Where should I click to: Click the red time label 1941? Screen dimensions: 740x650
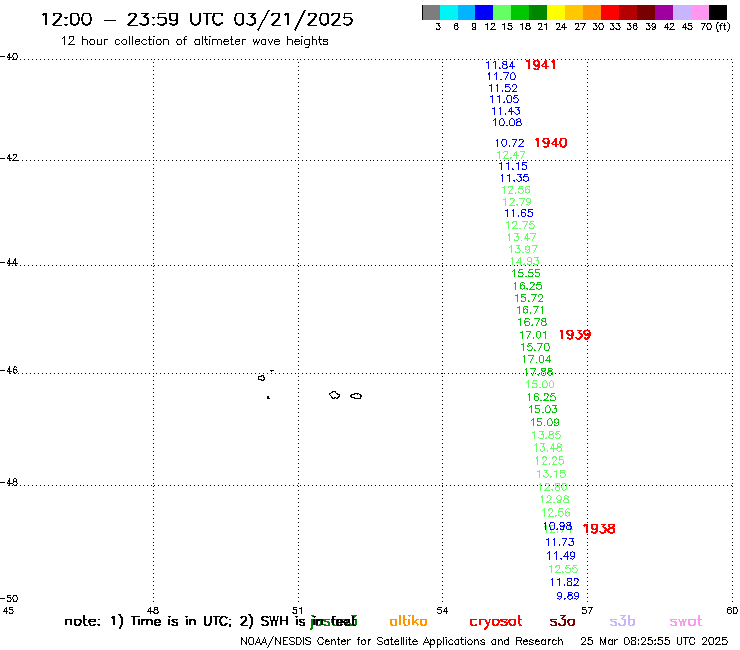click(x=540, y=65)
